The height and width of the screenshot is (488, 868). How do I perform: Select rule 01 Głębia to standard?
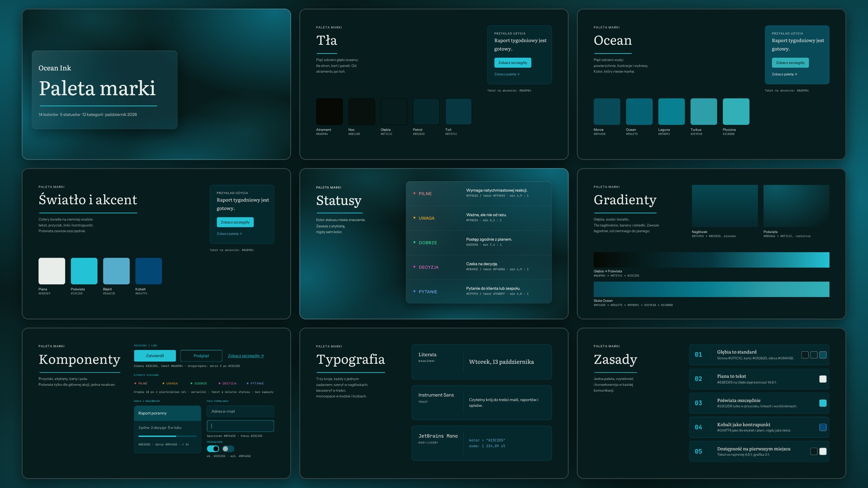(759, 355)
